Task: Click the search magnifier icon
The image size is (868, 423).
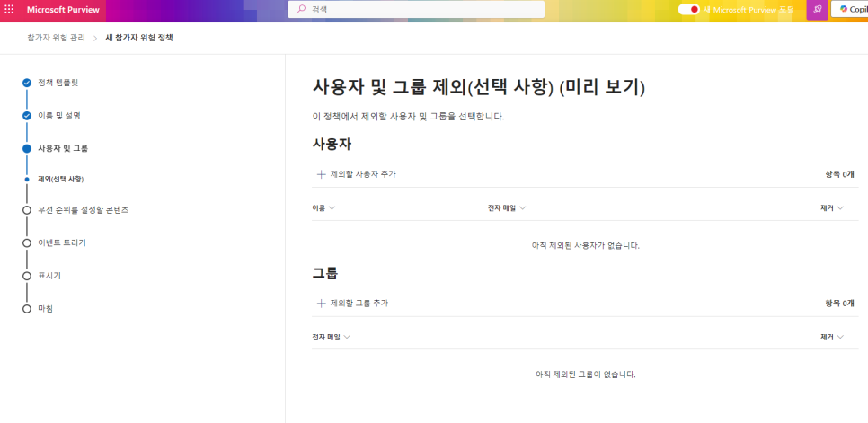Action: [x=301, y=9]
